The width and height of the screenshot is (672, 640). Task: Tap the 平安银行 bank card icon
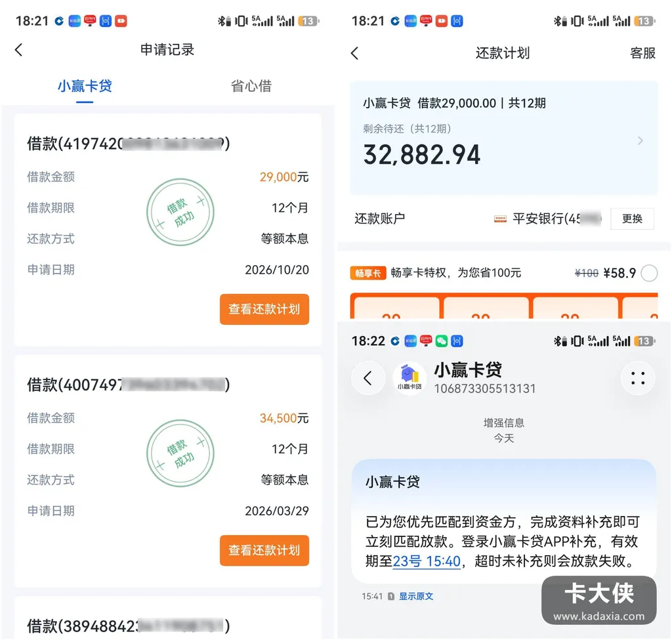[x=500, y=219]
